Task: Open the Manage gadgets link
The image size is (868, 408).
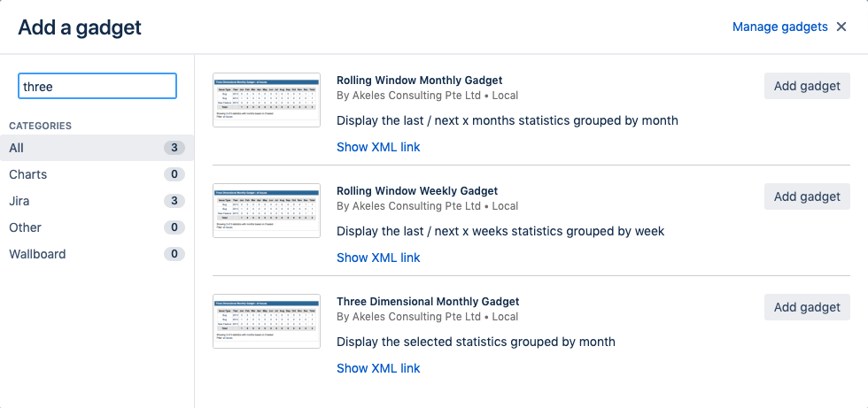Action: tap(779, 27)
